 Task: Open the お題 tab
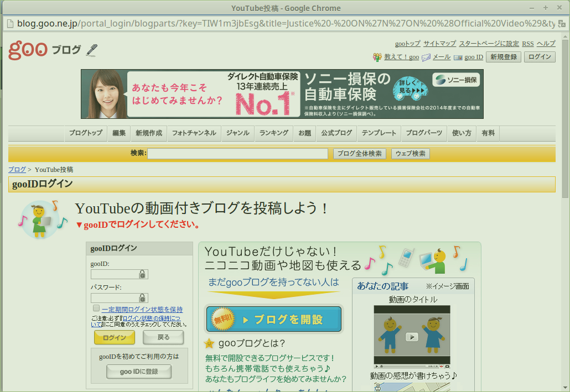point(304,133)
